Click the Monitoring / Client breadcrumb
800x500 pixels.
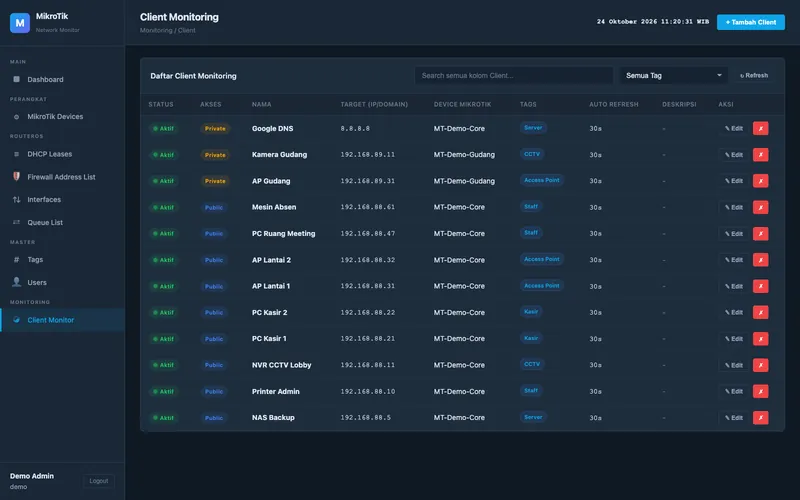[x=167, y=30]
